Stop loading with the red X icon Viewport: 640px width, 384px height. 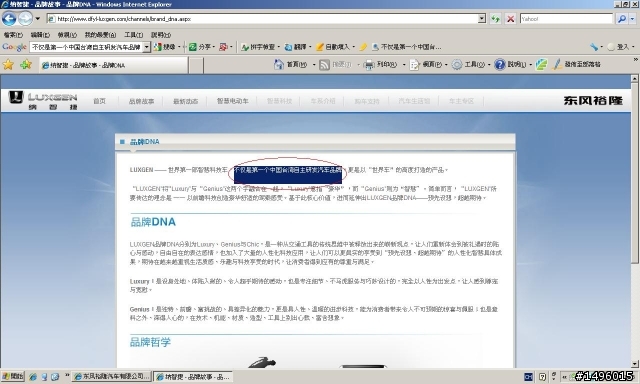(x=510, y=19)
